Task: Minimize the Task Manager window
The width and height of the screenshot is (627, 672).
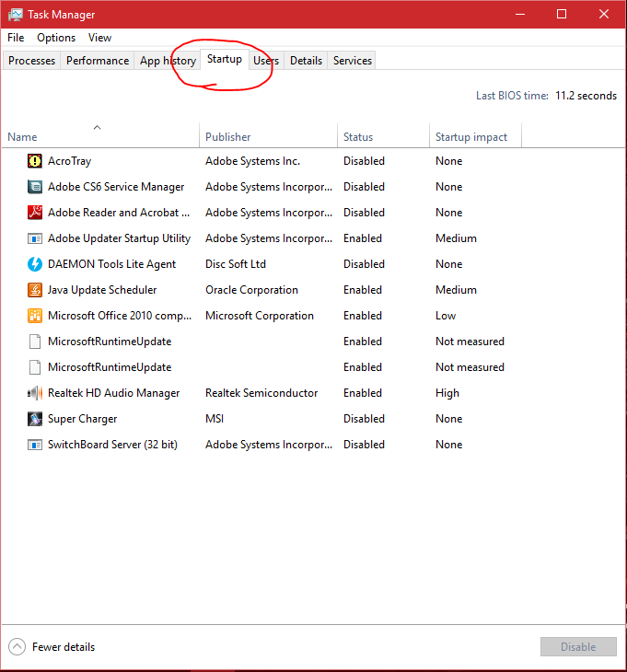Action: [520, 14]
